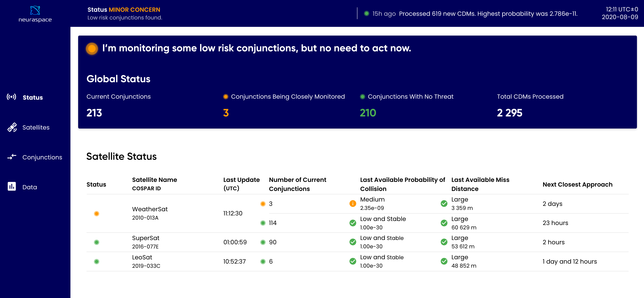Viewport: 644px width, 298px height.
Task: Select the WeatherSat satellite name
Action: 150,209
